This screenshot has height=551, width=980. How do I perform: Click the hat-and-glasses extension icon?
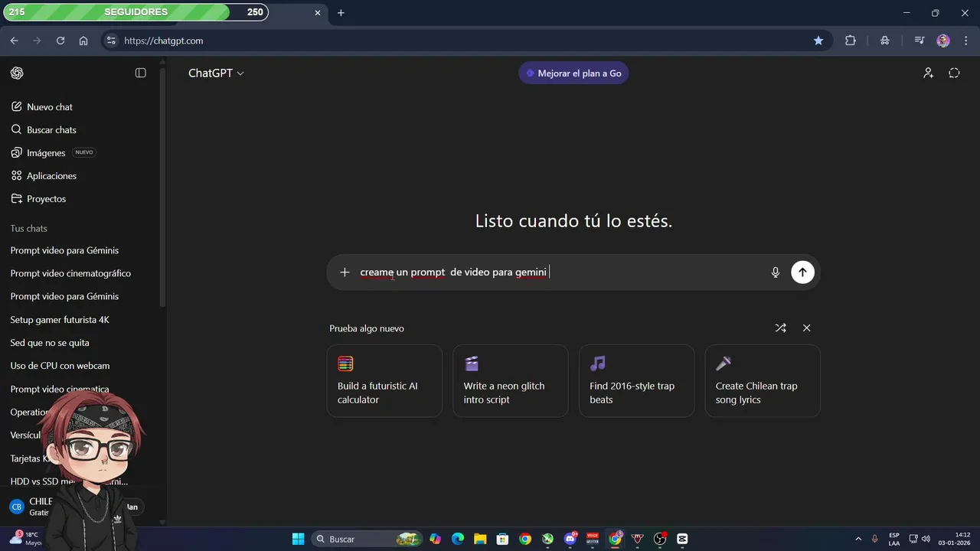click(885, 41)
